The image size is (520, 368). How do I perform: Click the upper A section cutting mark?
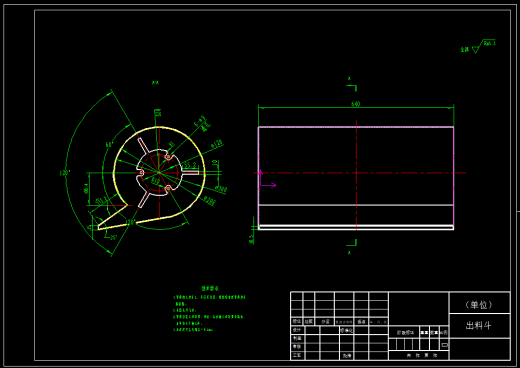coord(351,85)
